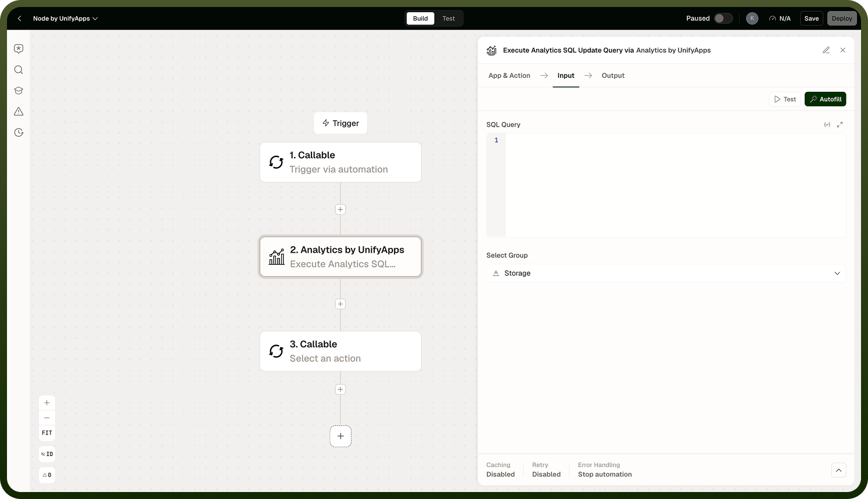Save the automation

click(812, 19)
